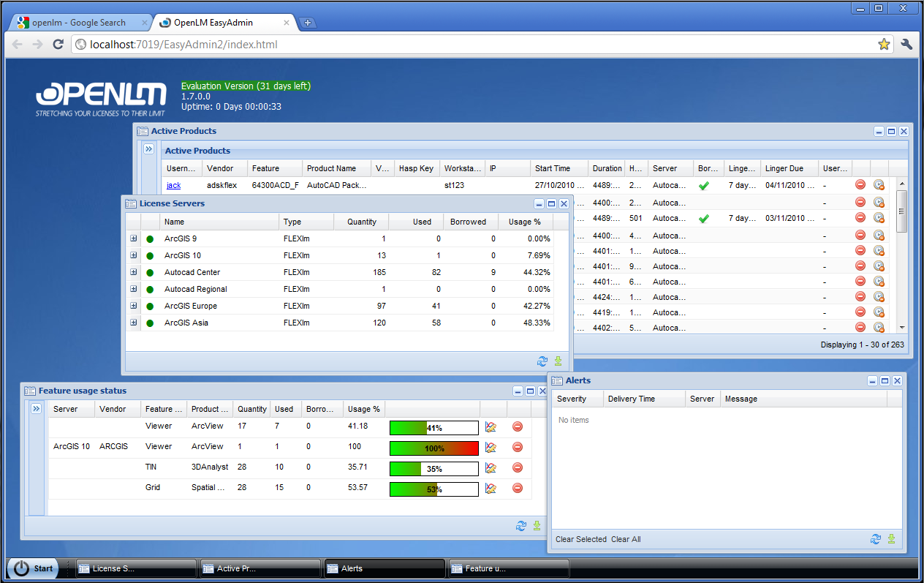Image resolution: width=924 pixels, height=583 pixels.
Task: Open the Start menu button
Action: tap(32, 568)
